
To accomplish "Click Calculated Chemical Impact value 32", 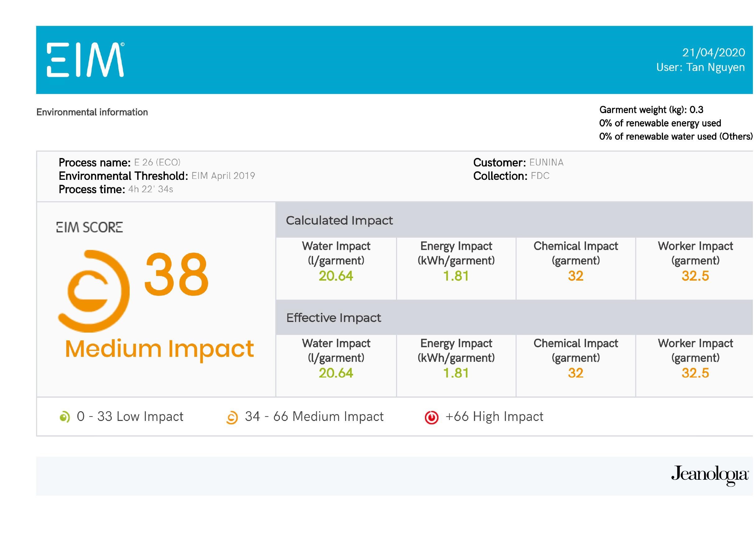I will [x=576, y=276].
